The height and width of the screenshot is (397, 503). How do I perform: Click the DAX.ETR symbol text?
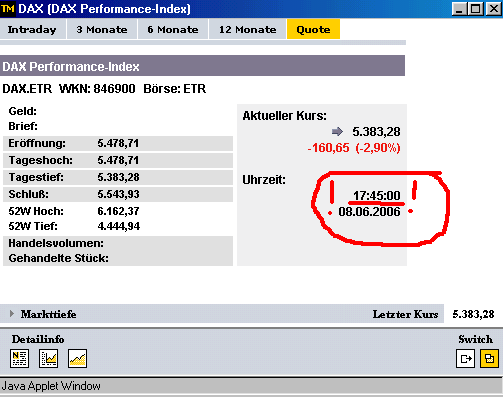[27, 89]
